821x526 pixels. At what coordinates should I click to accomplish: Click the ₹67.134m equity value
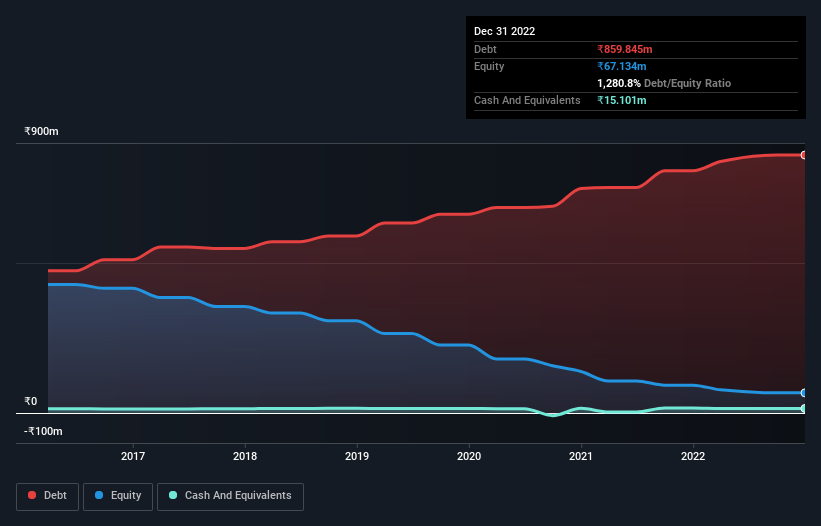click(622, 66)
